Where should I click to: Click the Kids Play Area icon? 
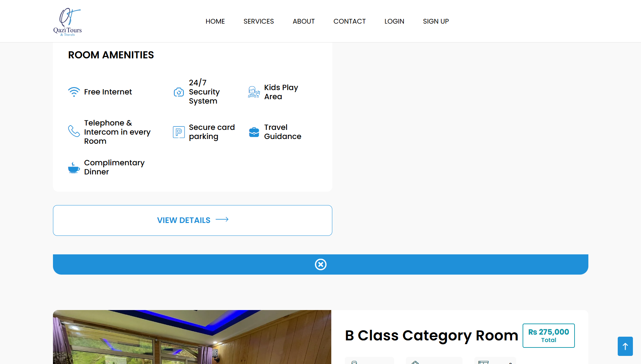254,92
